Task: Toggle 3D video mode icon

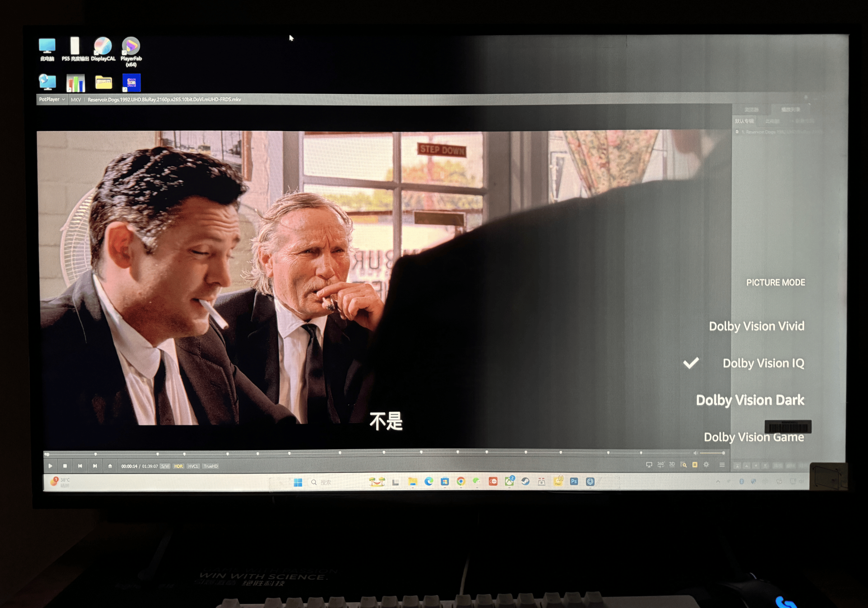Action: coord(672,465)
